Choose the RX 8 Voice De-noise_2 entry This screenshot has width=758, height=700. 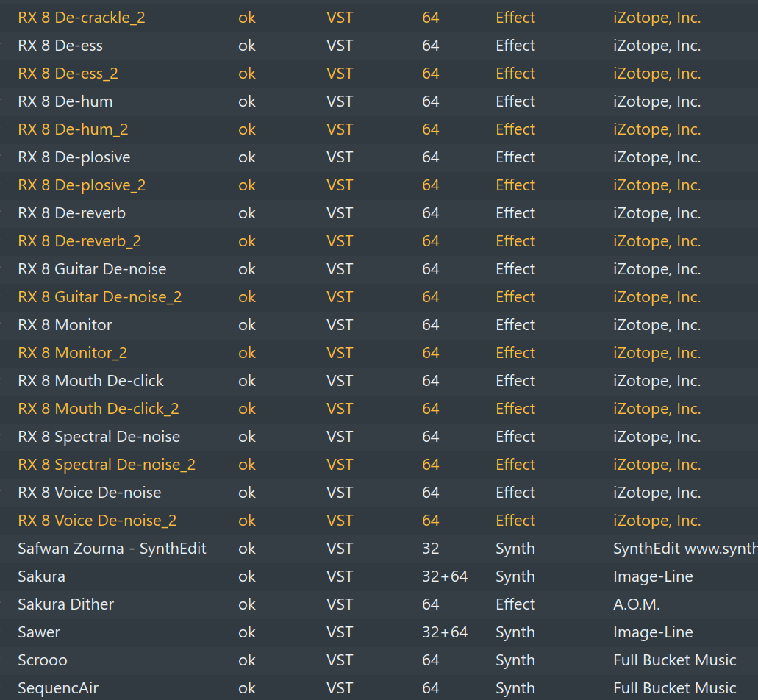click(97, 521)
